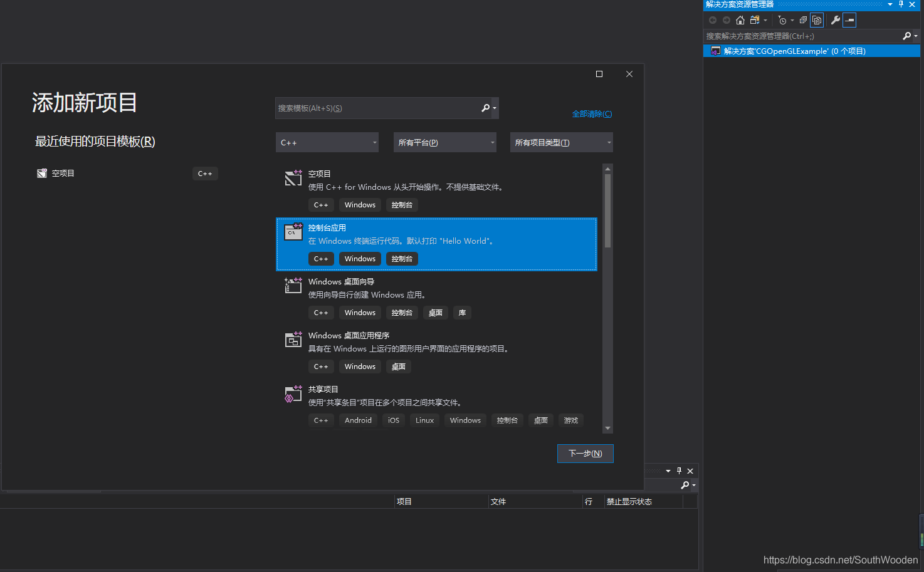
Task: Open Properties via the wrench icon
Action: point(836,19)
